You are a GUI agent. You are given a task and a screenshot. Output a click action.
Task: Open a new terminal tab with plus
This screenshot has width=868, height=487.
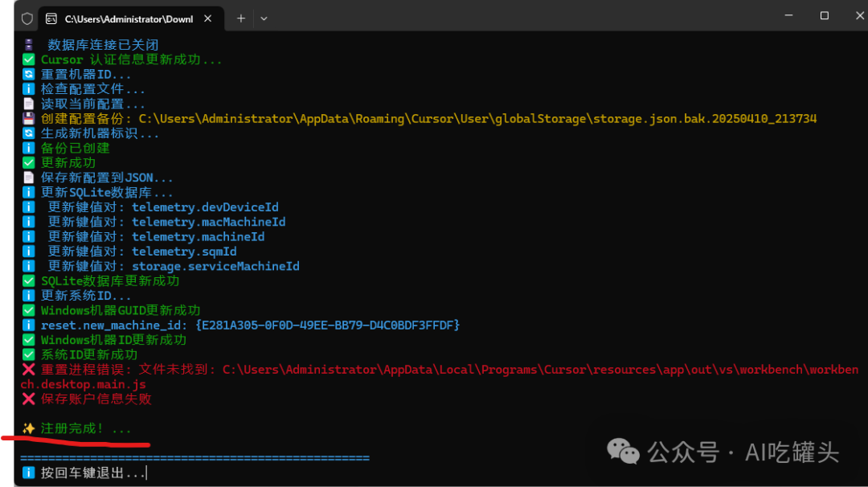coord(241,18)
